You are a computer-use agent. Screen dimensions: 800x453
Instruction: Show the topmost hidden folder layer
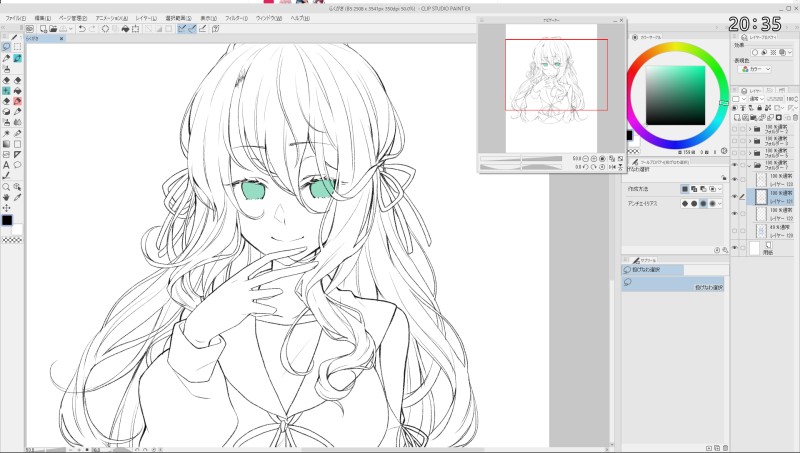click(735, 129)
